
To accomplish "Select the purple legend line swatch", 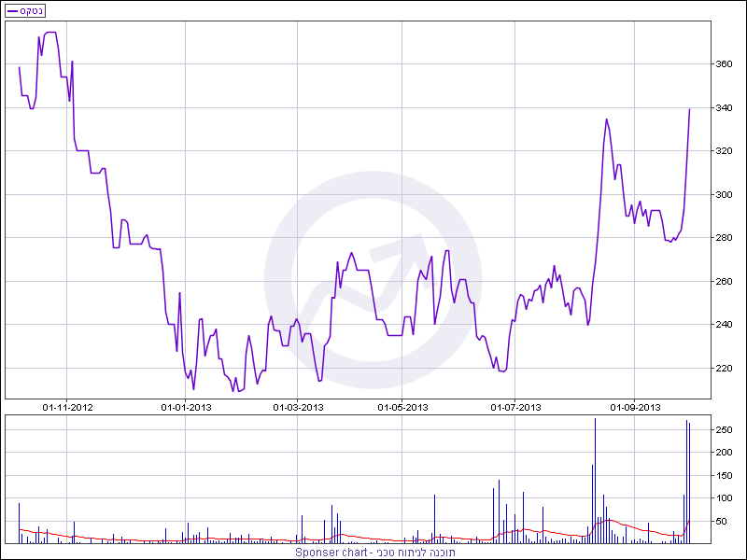I will point(13,11).
